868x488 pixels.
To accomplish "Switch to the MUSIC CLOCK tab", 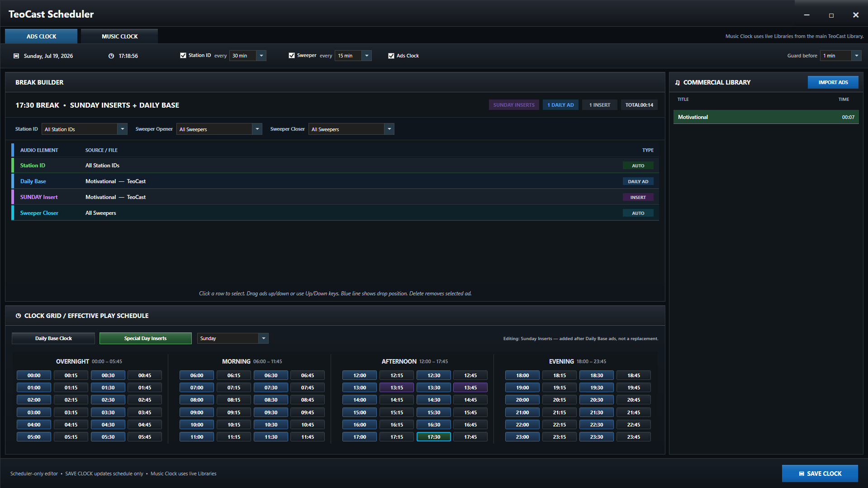I will tap(119, 36).
